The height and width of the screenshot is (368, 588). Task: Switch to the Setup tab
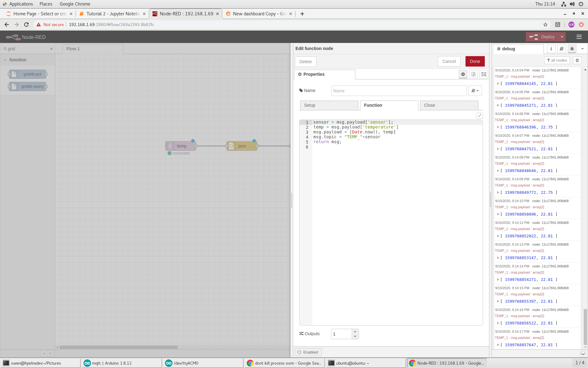point(329,105)
